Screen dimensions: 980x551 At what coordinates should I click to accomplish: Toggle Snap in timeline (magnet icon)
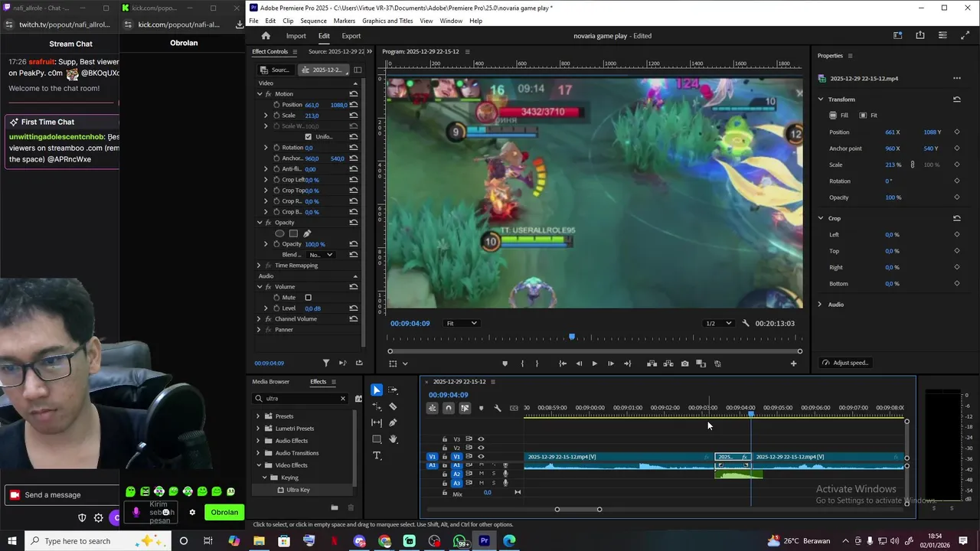[x=449, y=408]
